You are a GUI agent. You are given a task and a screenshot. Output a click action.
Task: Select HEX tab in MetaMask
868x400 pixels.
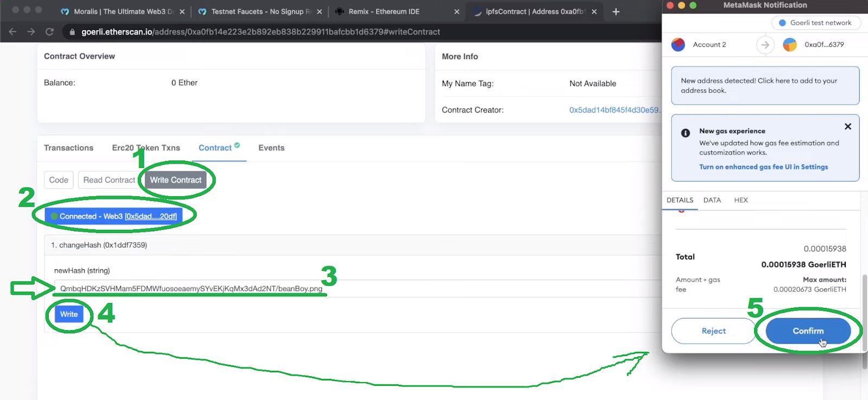click(x=741, y=200)
